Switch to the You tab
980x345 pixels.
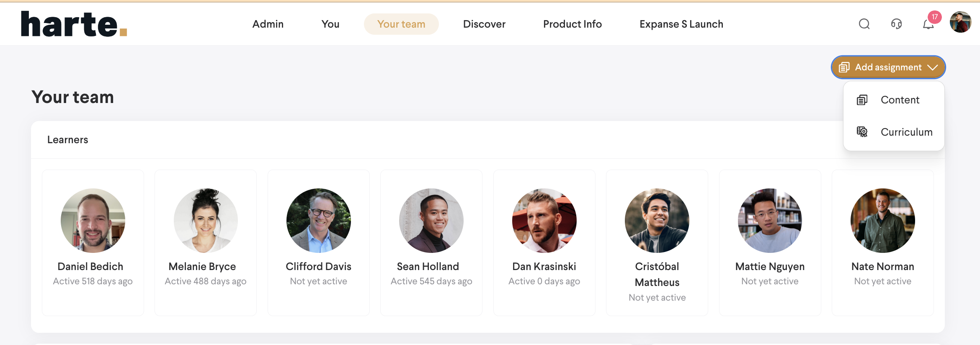[330, 24]
